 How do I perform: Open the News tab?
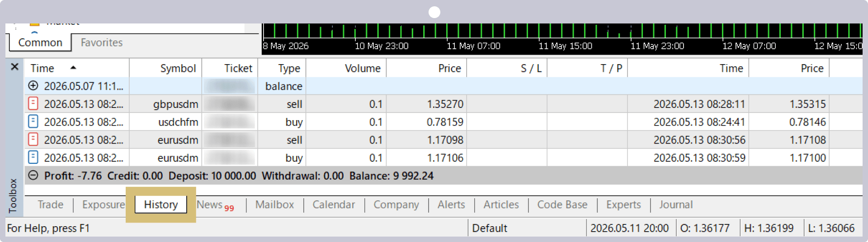215,205
